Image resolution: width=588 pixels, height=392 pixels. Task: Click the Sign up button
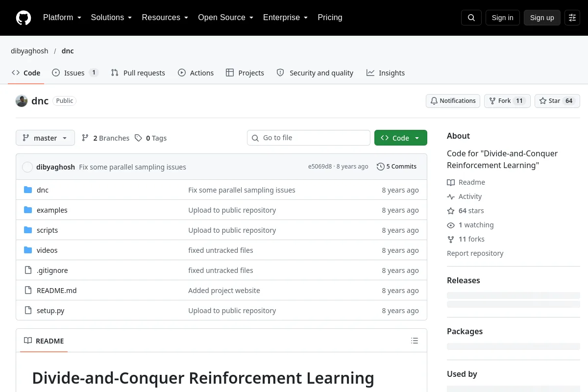(542, 18)
